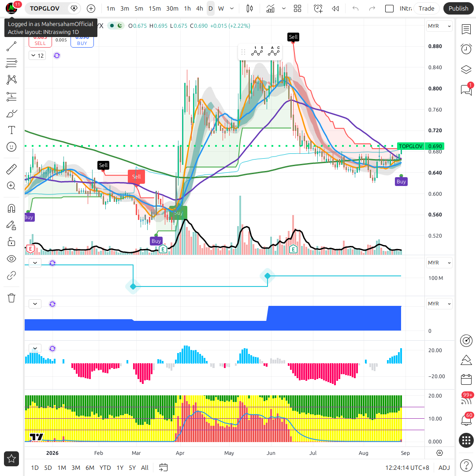Open the favorites star toolbar button
Screen dimensions: 476x476
point(11,459)
